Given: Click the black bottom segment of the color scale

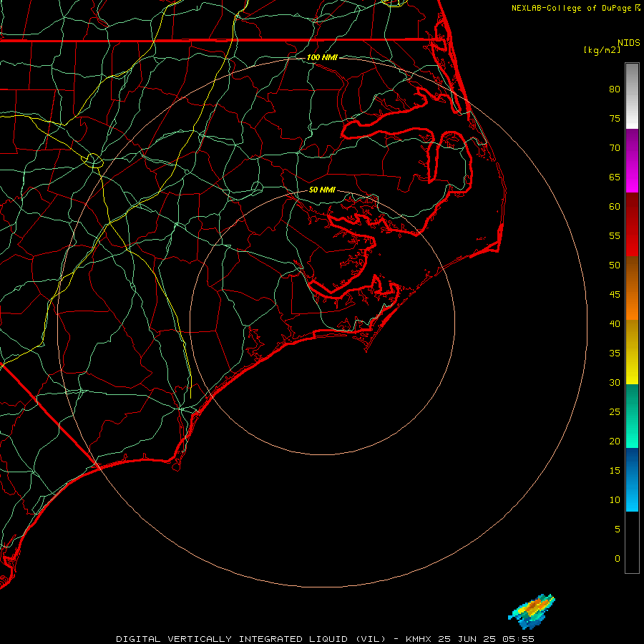Looking at the screenshot, I should (x=632, y=542).
